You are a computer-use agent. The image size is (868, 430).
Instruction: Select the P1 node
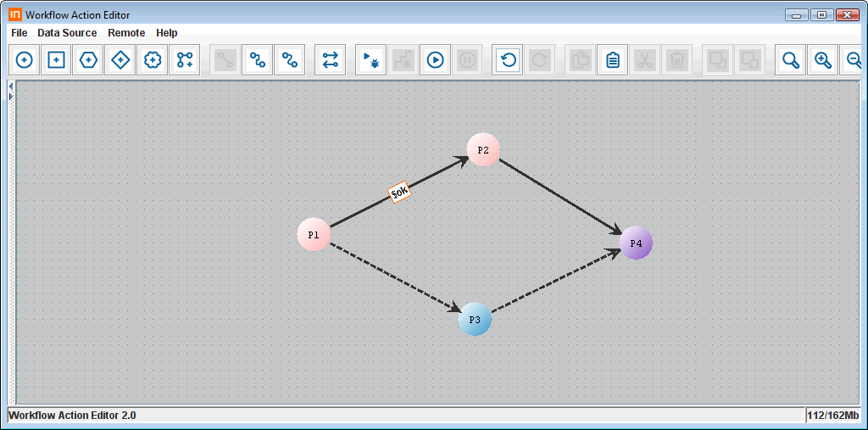pyautogui.click(x=314, y=234)
